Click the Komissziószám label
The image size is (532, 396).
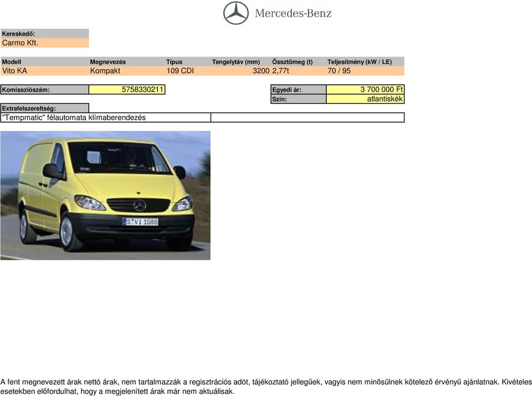pyautogui.click(x=45, y=90)
